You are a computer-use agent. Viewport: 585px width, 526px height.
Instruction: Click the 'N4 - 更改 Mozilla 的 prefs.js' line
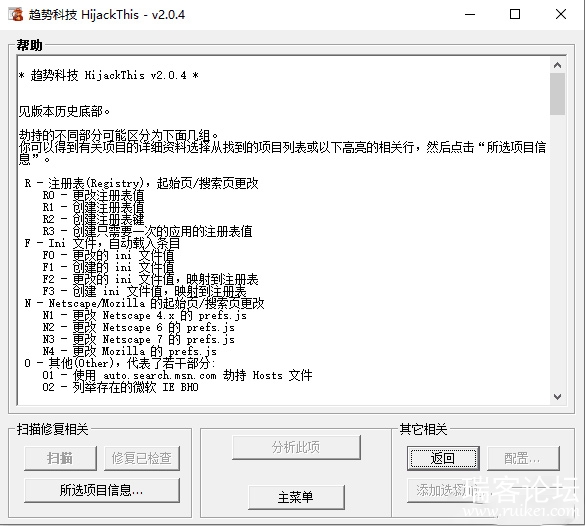tap(129, 351)
